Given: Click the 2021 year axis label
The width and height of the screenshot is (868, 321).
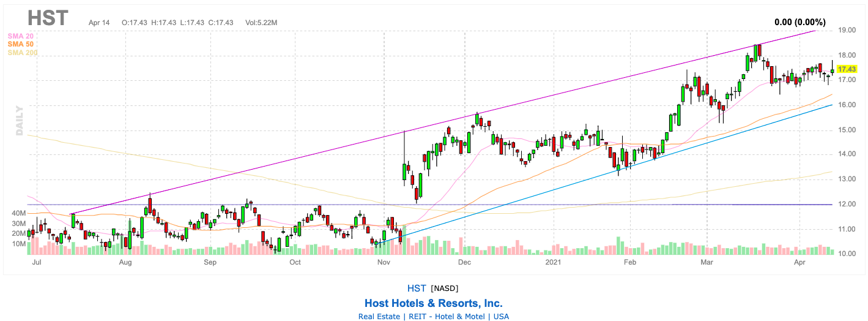Looking at the screenshot, I should pos(553,262).
